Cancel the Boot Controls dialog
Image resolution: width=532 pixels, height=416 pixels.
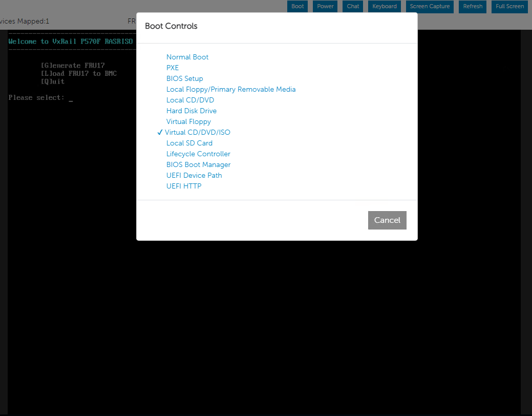[x=387, y=220]
